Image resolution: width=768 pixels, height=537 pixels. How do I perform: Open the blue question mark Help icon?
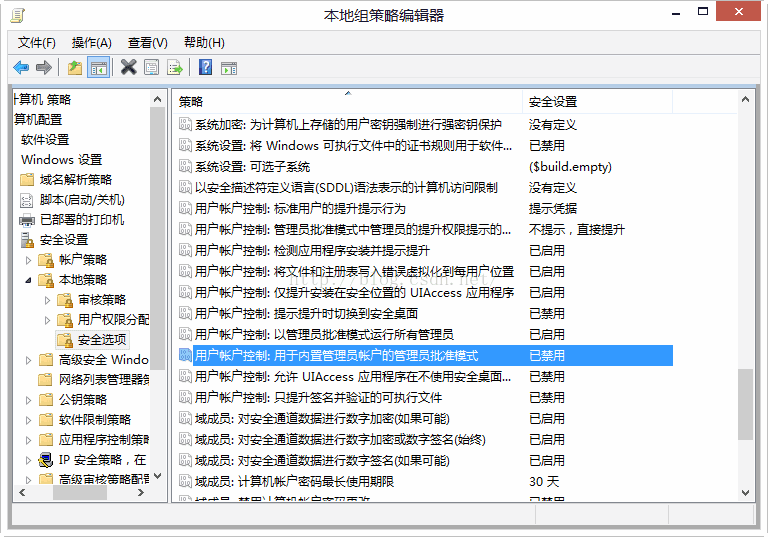pyautogui.click(x=205, y=67)
